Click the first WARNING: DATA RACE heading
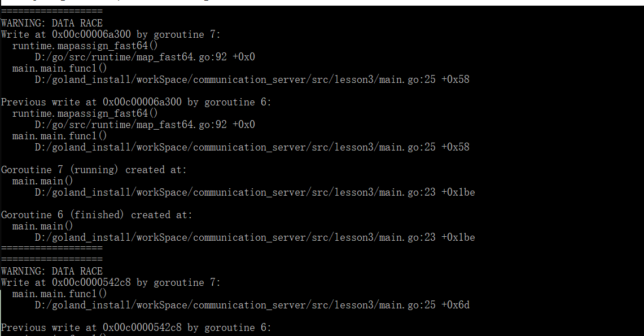Image resolution: width=644 pixels, height=336 pixels. (52, 23)
